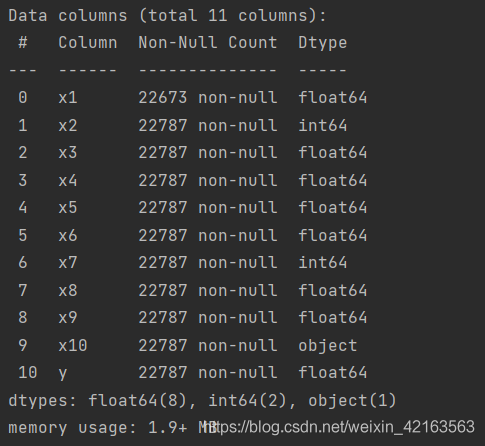Click the dtypes summary line
This screenshot has height=446, width=485.
pyautogui.click(x=202, y=401)
